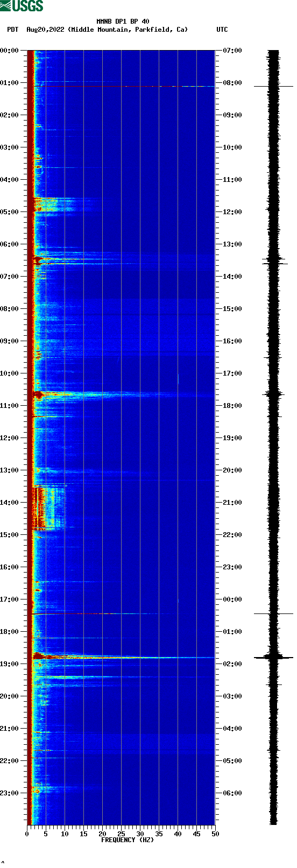This screenshot has height=868, width=297.
Task: Select the 07:00 UTC time label
Action: pos(232,51)
